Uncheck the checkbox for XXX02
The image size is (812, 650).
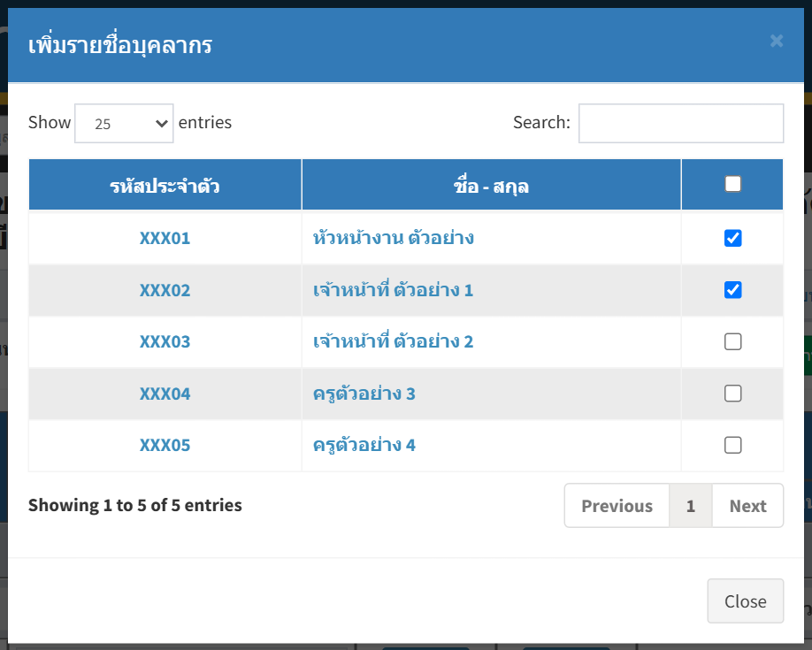(x=732, y=290)
